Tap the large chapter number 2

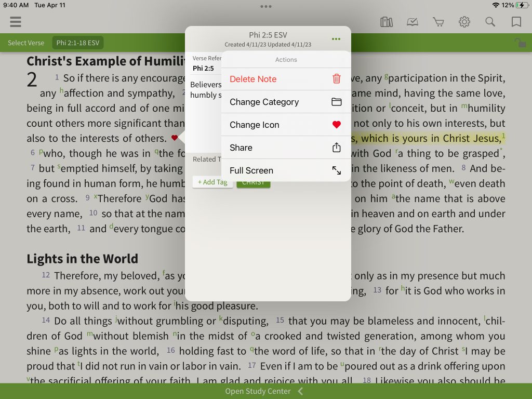(x=32, y=79)
